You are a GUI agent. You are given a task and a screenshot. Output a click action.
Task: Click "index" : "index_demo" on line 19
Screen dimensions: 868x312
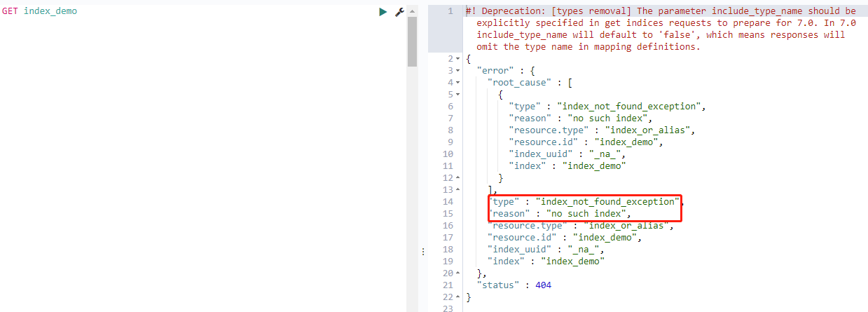click(x=546, y=262)
